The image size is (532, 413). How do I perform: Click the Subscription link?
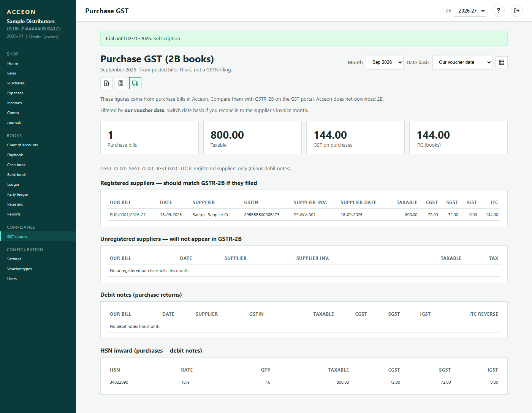pos(166,38)
